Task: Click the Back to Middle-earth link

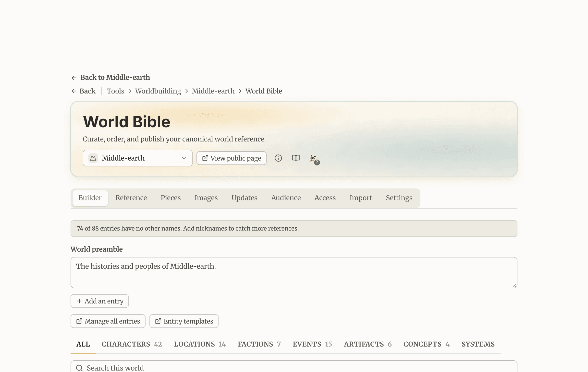Action: tap(110, 78)
